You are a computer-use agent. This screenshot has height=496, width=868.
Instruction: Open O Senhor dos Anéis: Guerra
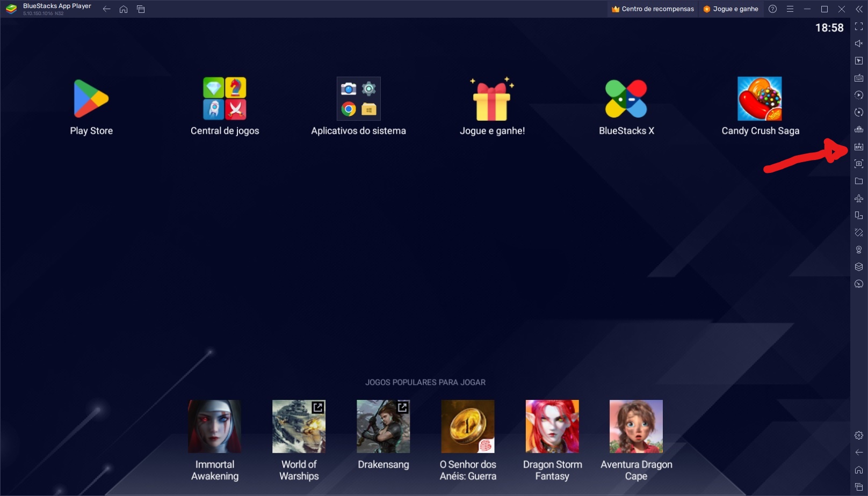pyautogui.click(x=467, y=426)
